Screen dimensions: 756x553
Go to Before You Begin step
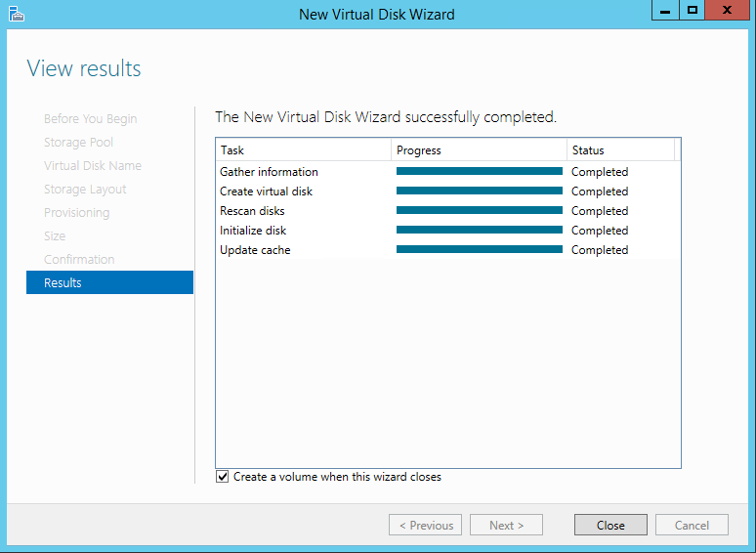click(90, 118)
